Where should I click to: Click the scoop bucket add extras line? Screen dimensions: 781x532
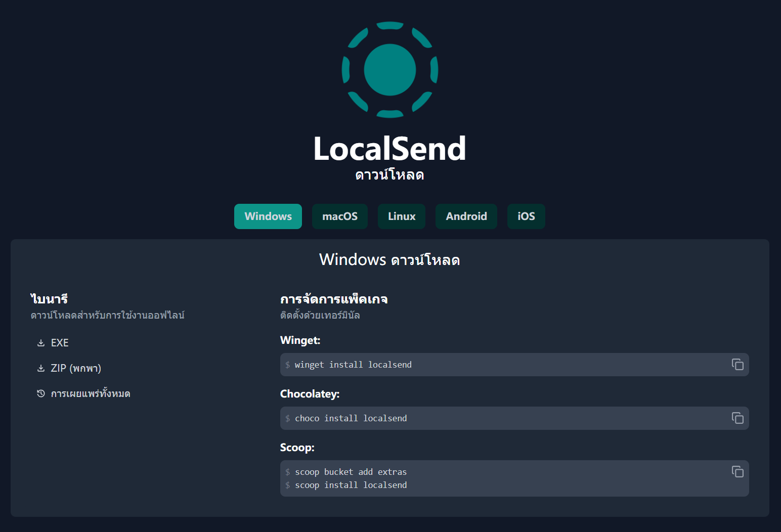[x=351, y=472]
